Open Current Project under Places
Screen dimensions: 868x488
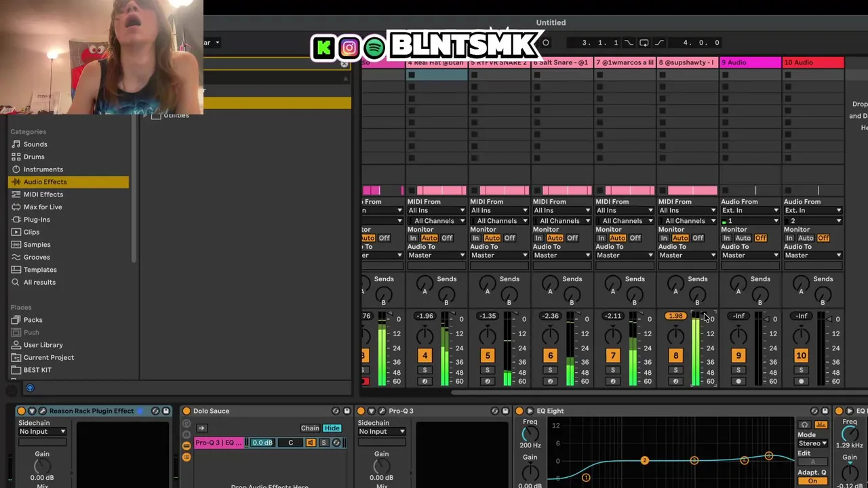48,357
